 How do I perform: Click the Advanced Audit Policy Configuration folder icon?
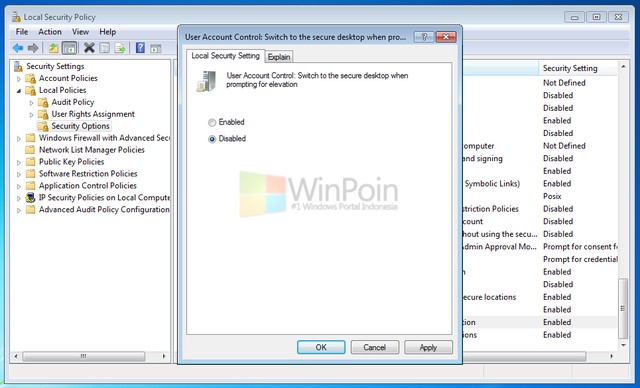(x=30, y=210)
